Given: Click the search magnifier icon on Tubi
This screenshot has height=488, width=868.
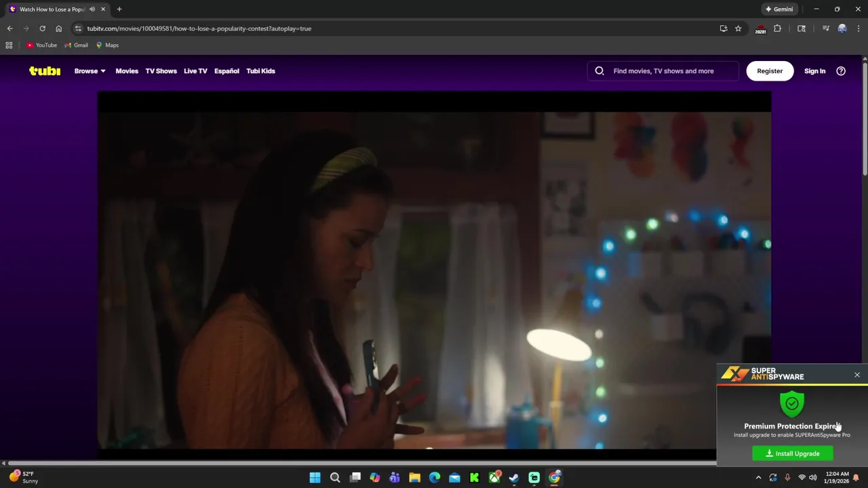Looking at the screenshot, I should click(x=599, y=71).
